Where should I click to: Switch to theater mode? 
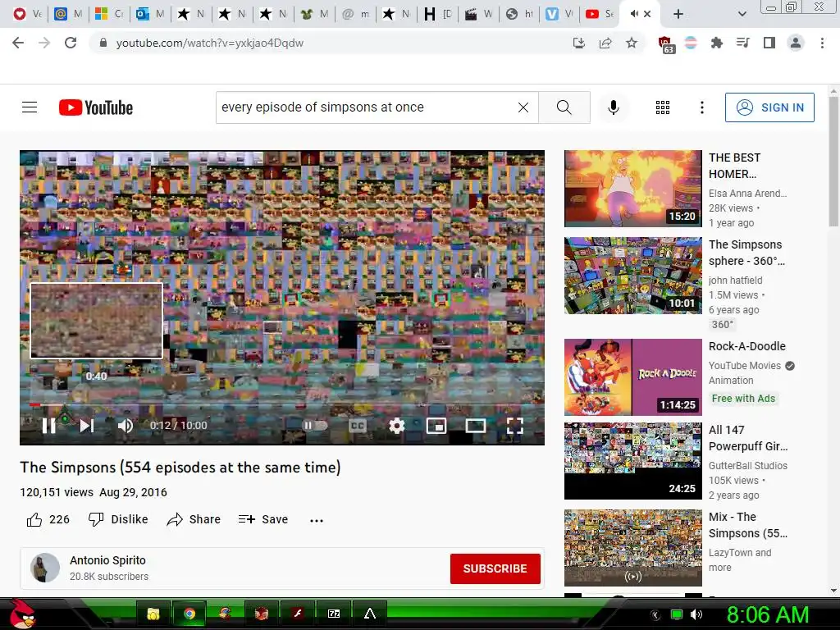(x=475, y=426)
